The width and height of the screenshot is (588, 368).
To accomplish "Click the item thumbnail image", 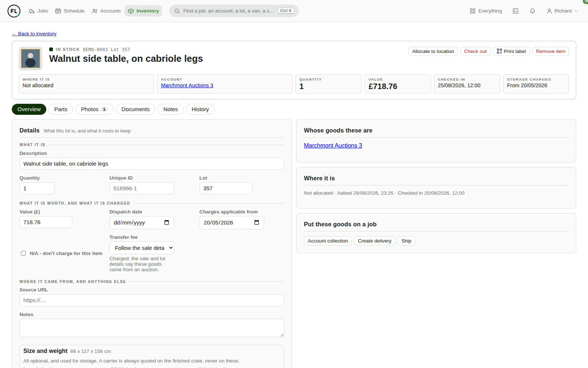I will (31, 59).
